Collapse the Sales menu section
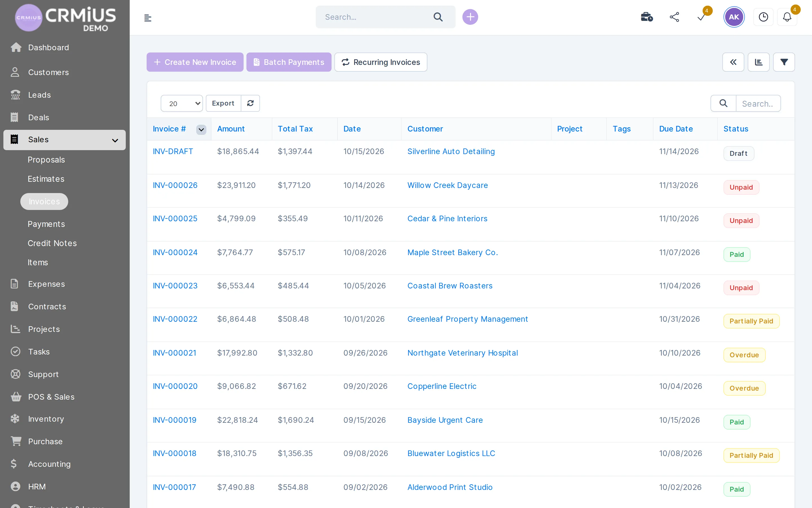Screen dimensions: 812x508 click(64, 140)
